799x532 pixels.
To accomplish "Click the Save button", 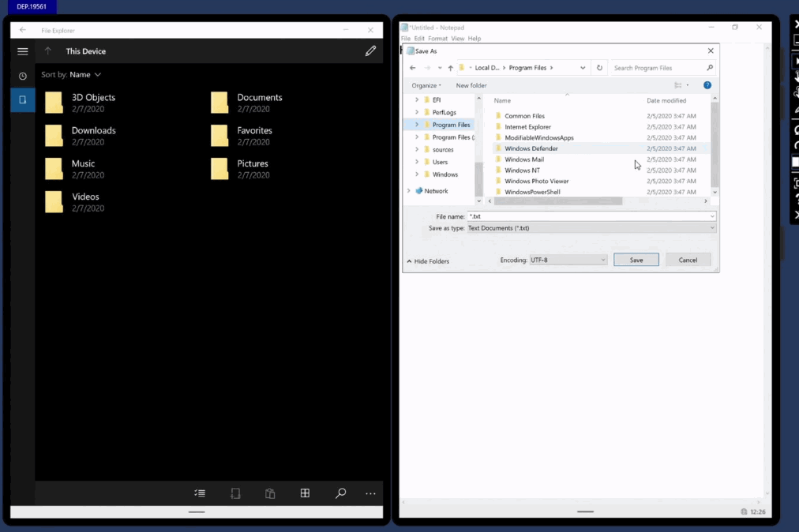I will [x=636, y=260].
